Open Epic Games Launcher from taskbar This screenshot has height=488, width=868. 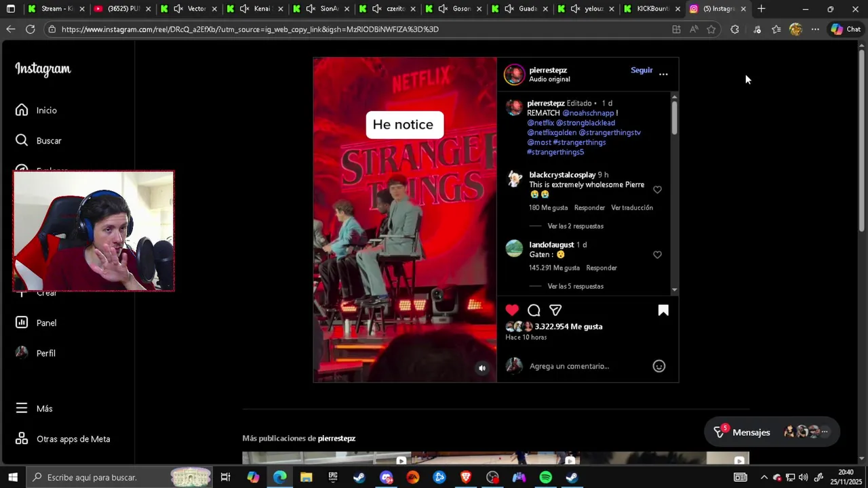(x=332, y=477)
